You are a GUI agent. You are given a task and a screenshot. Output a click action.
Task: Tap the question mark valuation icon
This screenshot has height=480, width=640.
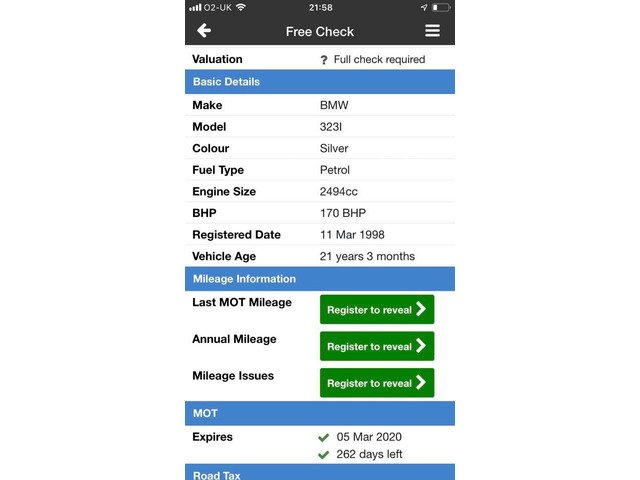[x=324, y=60]
